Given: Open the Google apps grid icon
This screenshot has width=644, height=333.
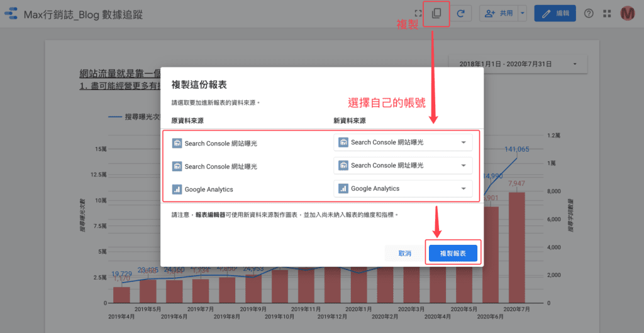Looking at the screenshot, I should [x=607, y=13].
